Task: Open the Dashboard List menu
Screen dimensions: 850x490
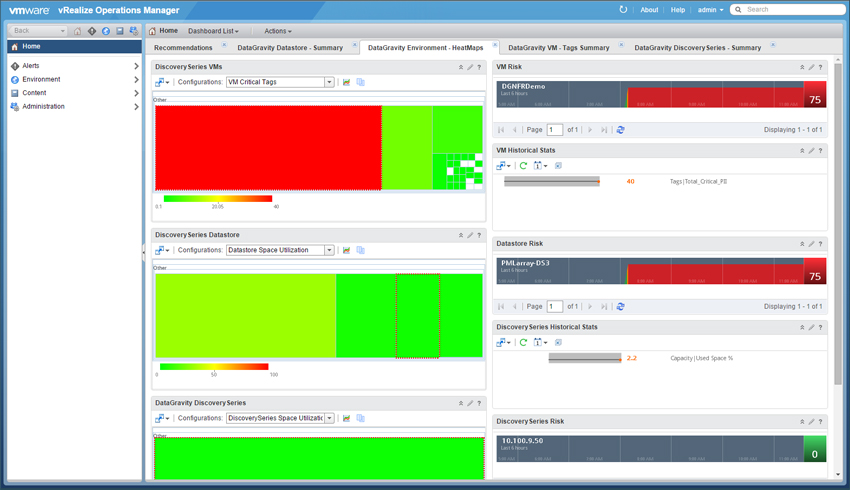Action: pos(213,31)
